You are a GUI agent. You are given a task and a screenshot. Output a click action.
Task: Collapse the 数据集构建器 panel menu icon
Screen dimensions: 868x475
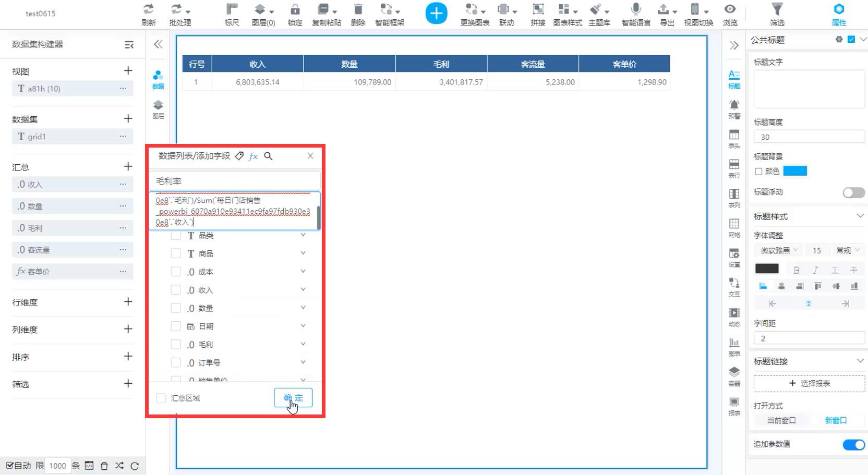click(x=129, y=45)
